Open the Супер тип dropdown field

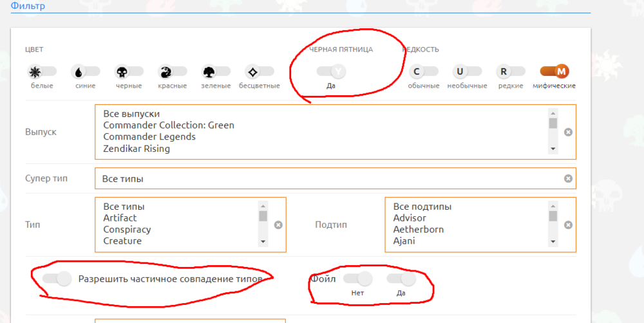click(x=328, y=178)
